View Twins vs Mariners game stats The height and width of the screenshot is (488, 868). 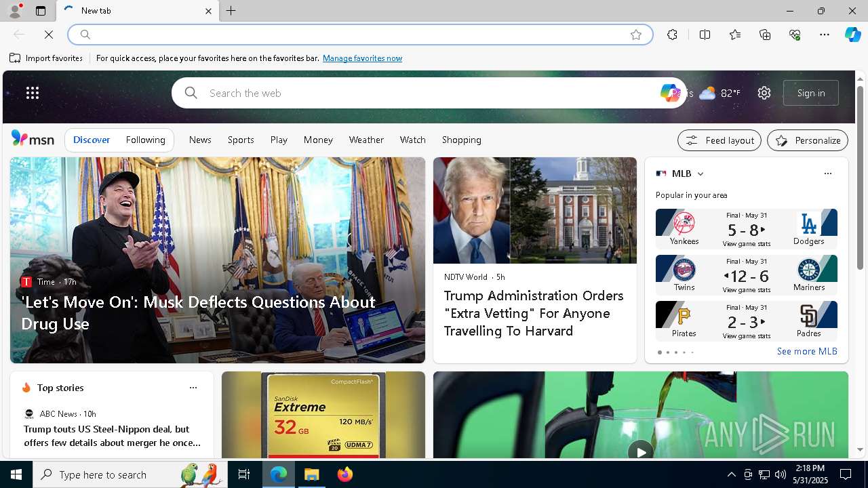[746, 290]
